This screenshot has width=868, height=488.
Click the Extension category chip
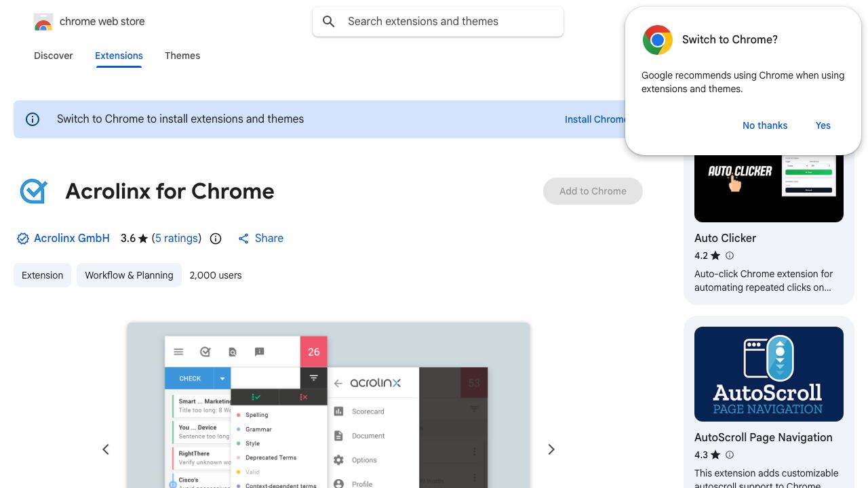(x=42, y=275)
